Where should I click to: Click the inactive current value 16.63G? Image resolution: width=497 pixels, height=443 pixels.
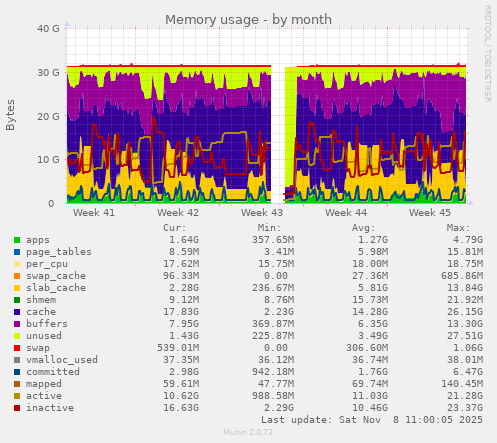pos(181,408)
